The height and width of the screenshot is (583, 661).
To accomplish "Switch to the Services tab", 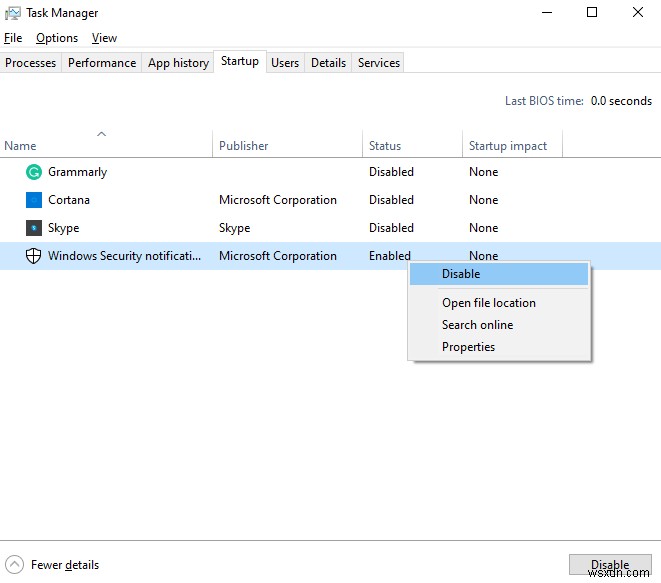I will [379, 63].
